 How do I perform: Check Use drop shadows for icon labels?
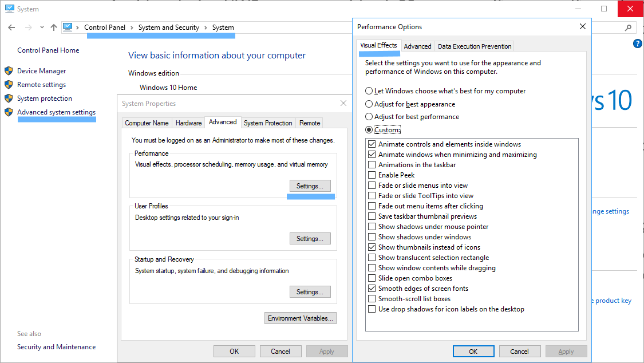[x=372, y=309]
